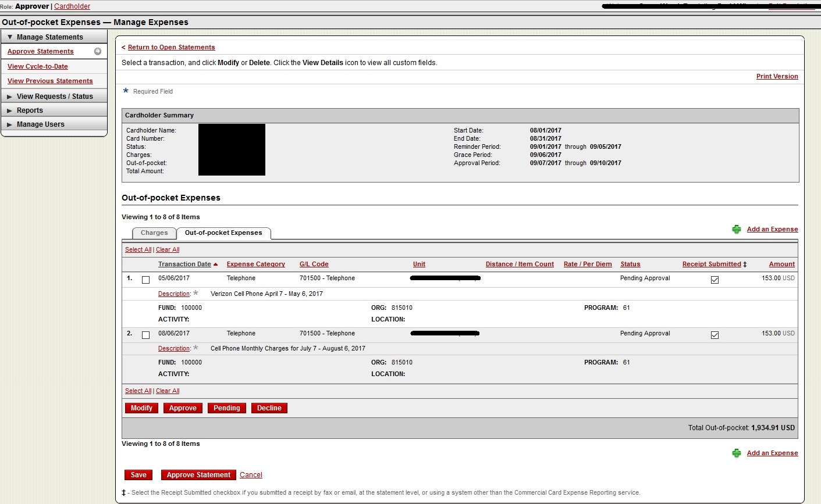This screenshot has height=504, width=821.
Task: Click the ascending sort arrow next to Transaction Date
Action: pos(216,264)
